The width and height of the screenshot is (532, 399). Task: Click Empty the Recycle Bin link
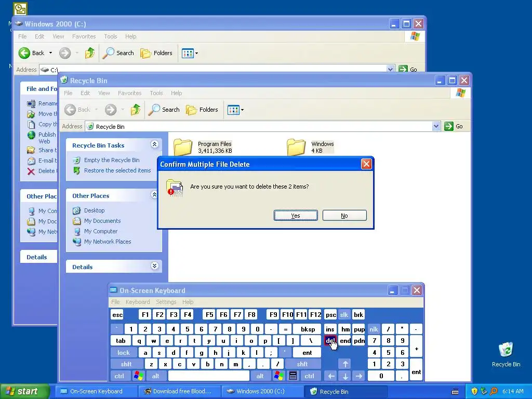(112, 160)
